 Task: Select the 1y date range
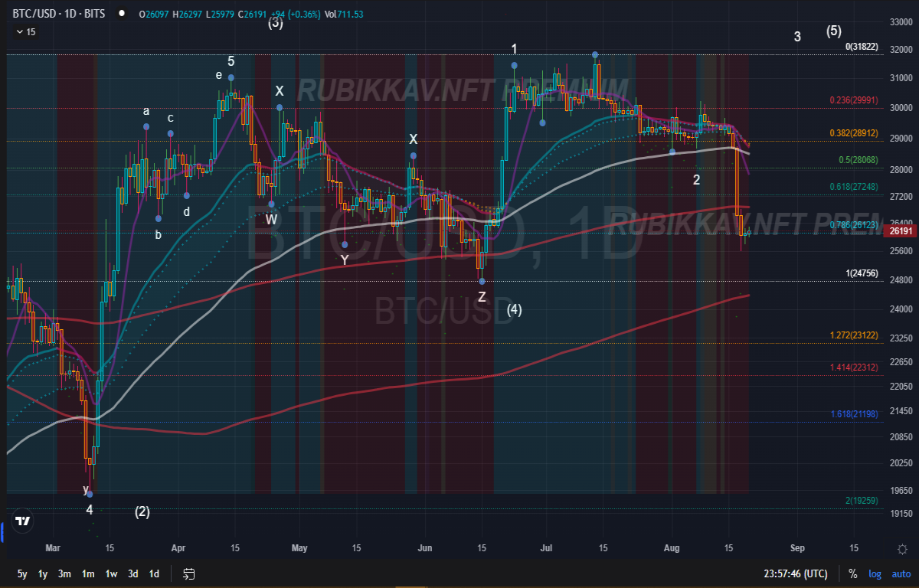(x=43, y=573)
